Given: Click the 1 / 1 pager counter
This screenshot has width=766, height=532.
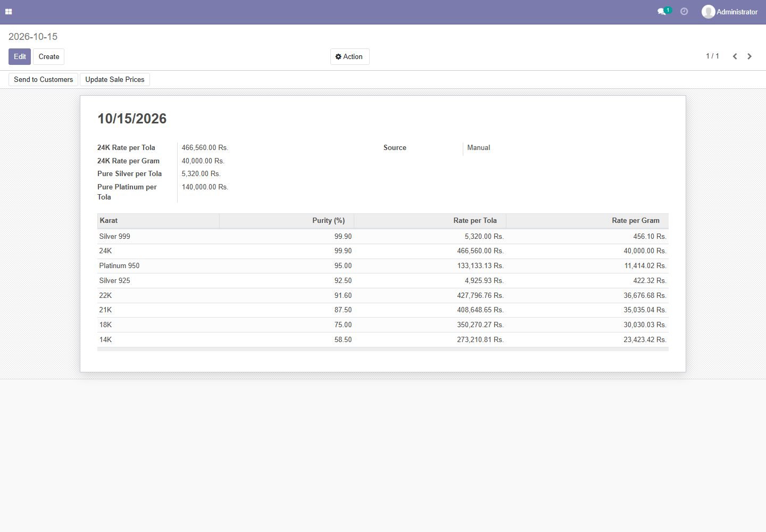Looking at the screenshot, I should click(x=712, y=56).
